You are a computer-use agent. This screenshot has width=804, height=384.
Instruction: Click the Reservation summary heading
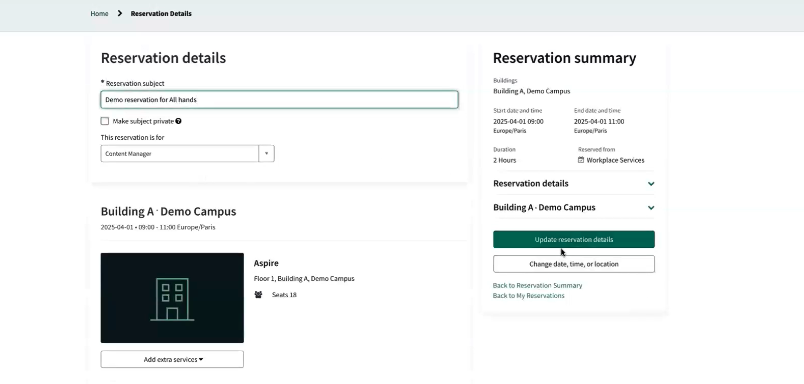[x=565, y=58]
